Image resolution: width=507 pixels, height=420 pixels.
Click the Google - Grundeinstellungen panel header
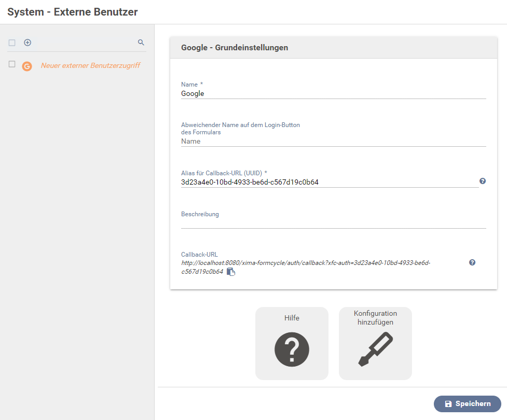point(333,48)
